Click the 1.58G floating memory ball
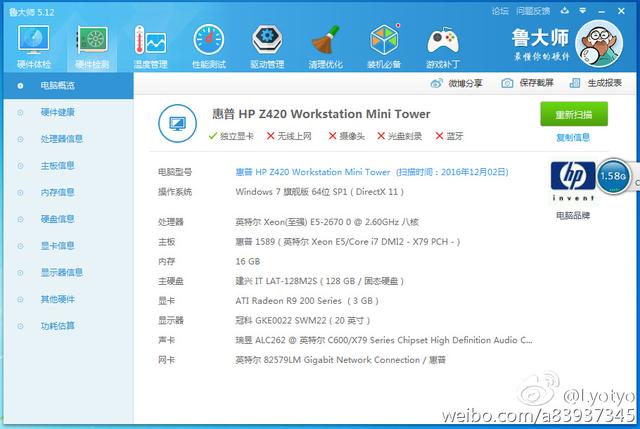 pyautogui.click(x=613, y=176)
